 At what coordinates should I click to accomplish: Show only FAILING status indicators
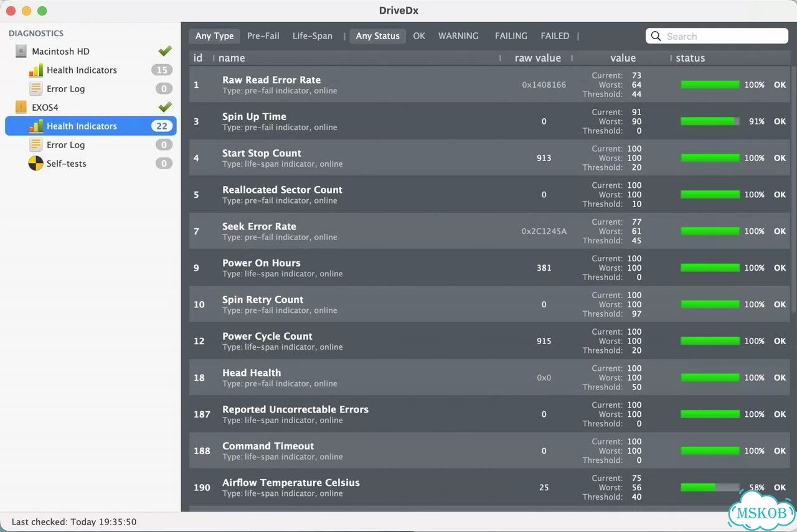click(511, 36)
